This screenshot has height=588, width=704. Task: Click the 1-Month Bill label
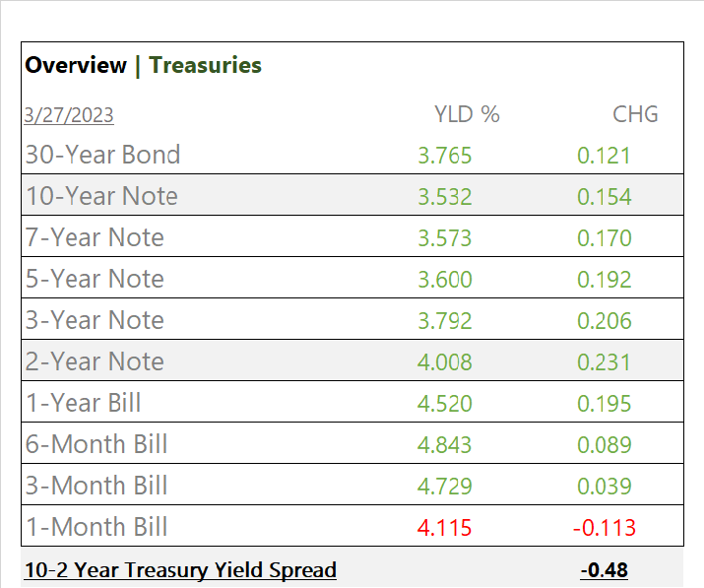[96, 527]
